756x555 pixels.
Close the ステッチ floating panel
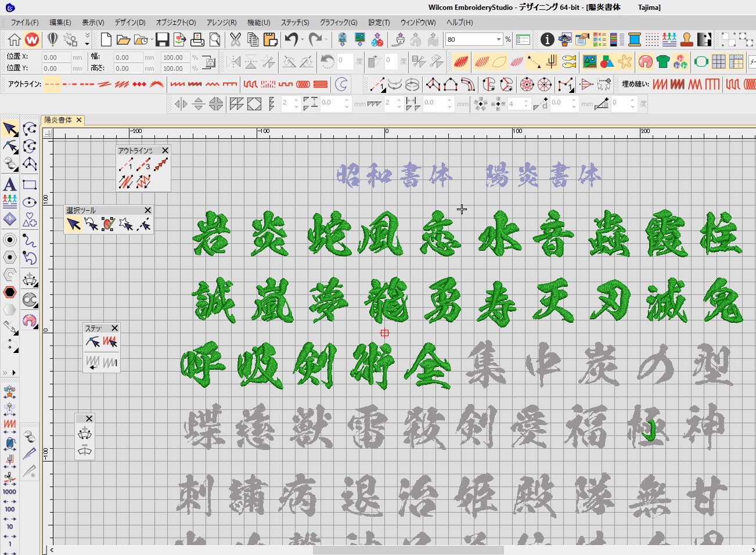click(x=114, y=328)
